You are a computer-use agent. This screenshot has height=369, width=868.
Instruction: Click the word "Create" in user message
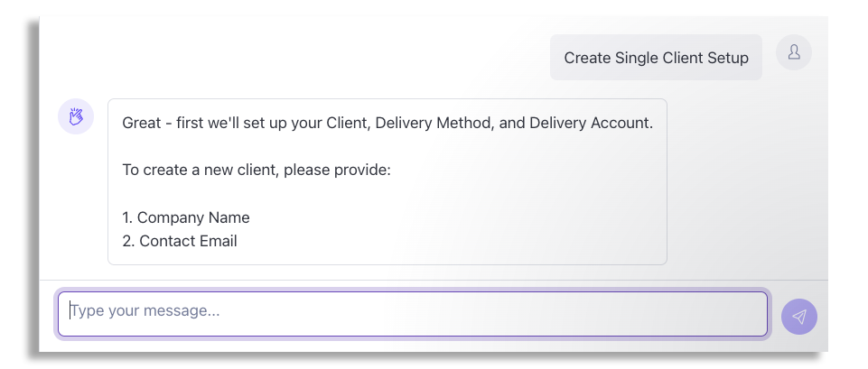[587, 58]
